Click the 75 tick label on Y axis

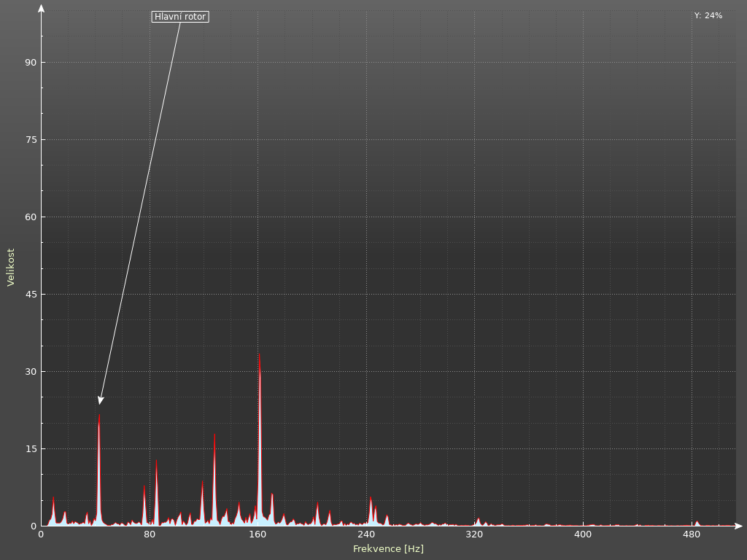tap(30, 140)
